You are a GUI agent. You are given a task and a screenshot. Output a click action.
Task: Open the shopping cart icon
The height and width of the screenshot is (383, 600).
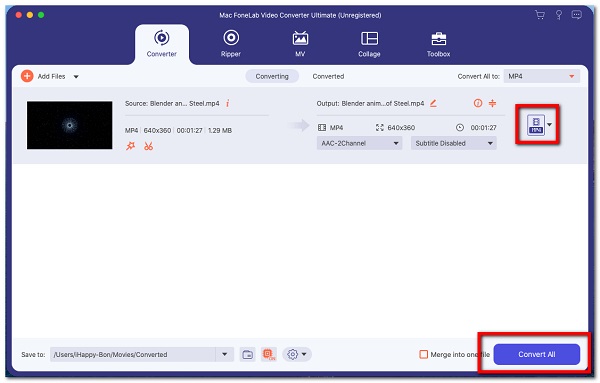[x=540, y=15]
